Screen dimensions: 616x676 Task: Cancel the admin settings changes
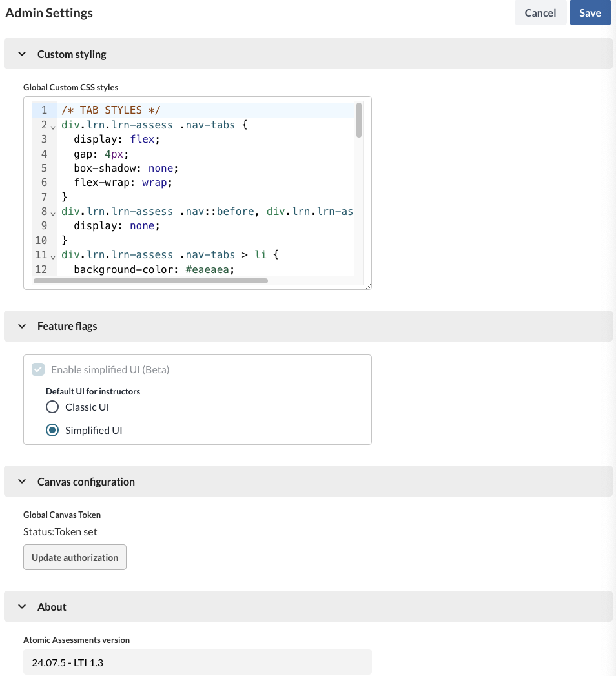[540, 12]
